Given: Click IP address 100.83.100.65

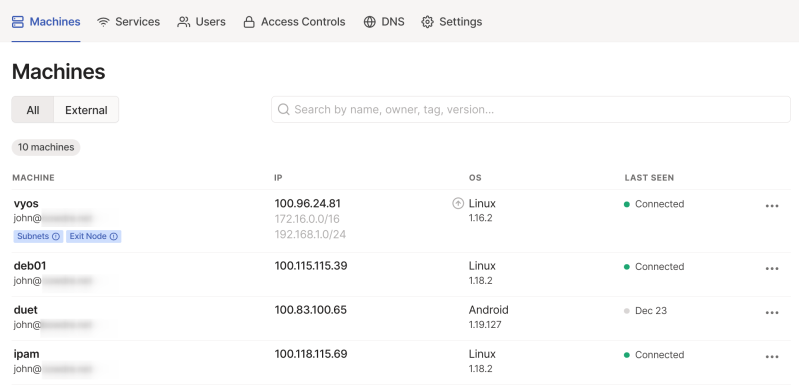Looking at the screenshot, I should pos(311,310).
